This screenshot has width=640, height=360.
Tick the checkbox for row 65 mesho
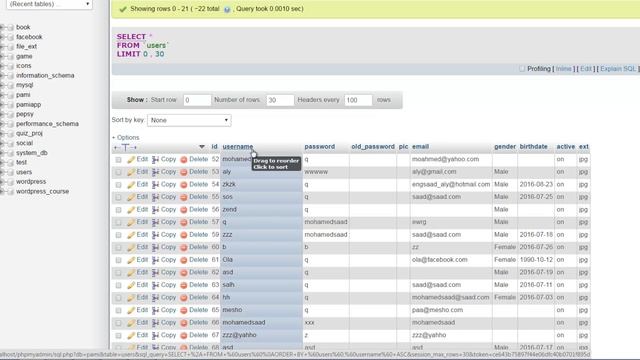118,311
